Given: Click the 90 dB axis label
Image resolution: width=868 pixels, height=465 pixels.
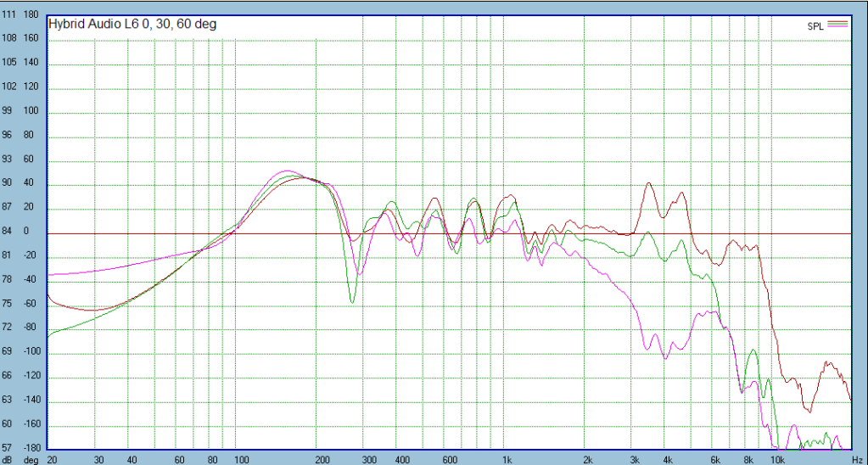Looking at the screenshot, I should 8,184.
